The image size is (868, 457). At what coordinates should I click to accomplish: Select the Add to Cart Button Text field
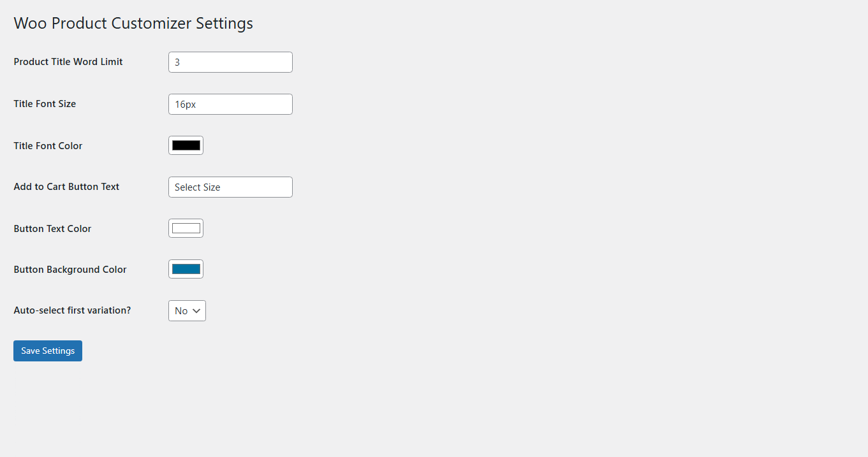click(230, 187)
